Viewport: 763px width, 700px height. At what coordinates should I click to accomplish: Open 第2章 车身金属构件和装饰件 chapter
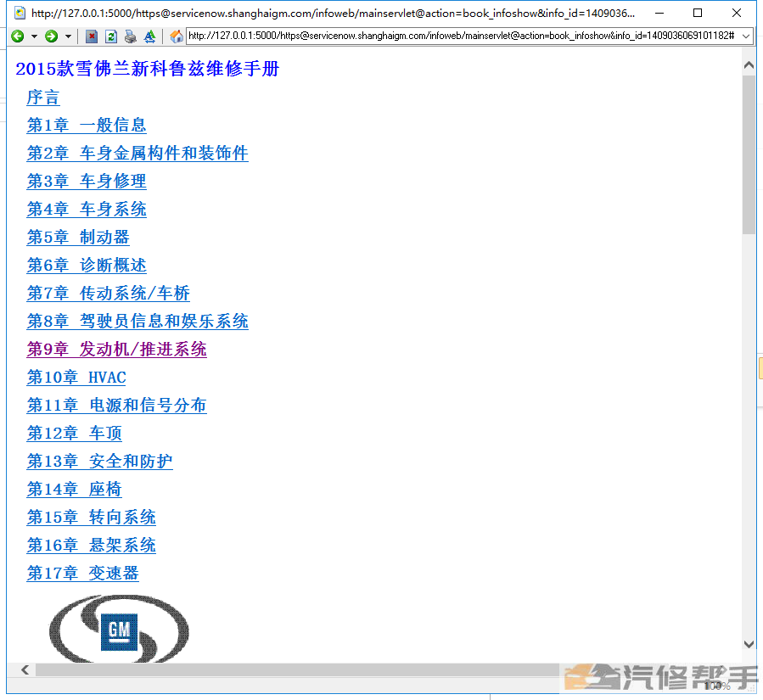(137, 154)
